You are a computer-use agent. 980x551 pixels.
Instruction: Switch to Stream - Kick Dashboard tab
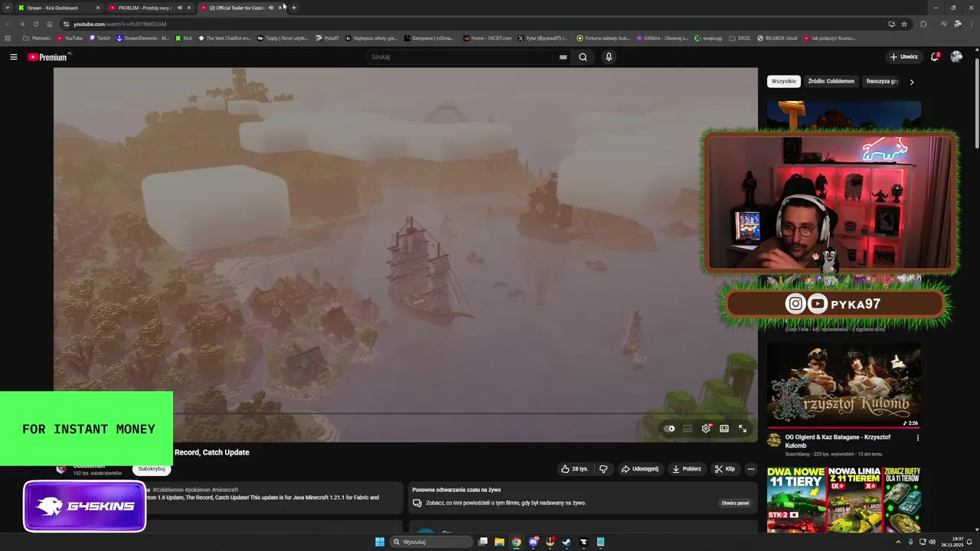59,8
